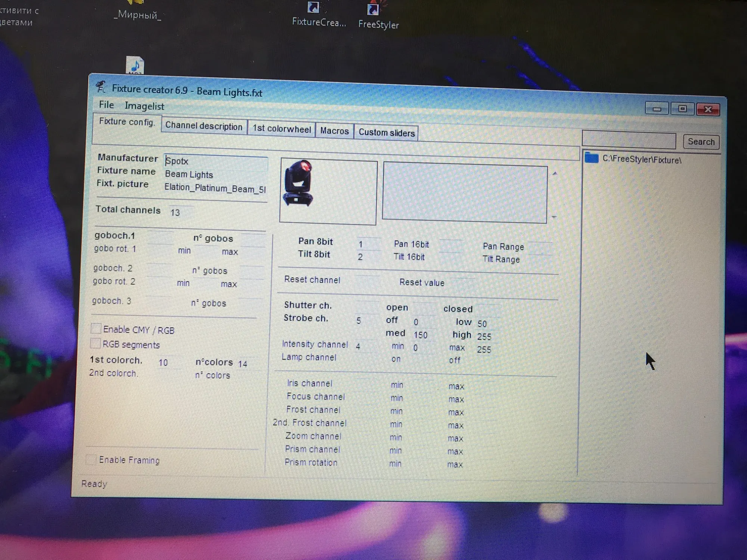Image resolution: width=747 pixels, height=560 pixels.
Task: Click the scroll down arrow beside comment box
Action: pos(554,217)
